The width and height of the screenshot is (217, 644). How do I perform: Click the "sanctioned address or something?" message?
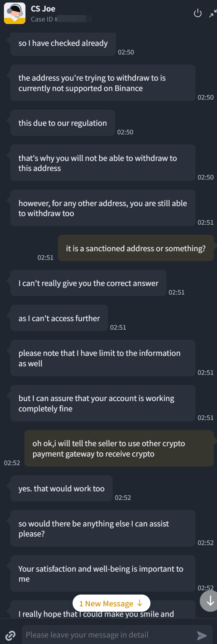[x=136, y=248]
